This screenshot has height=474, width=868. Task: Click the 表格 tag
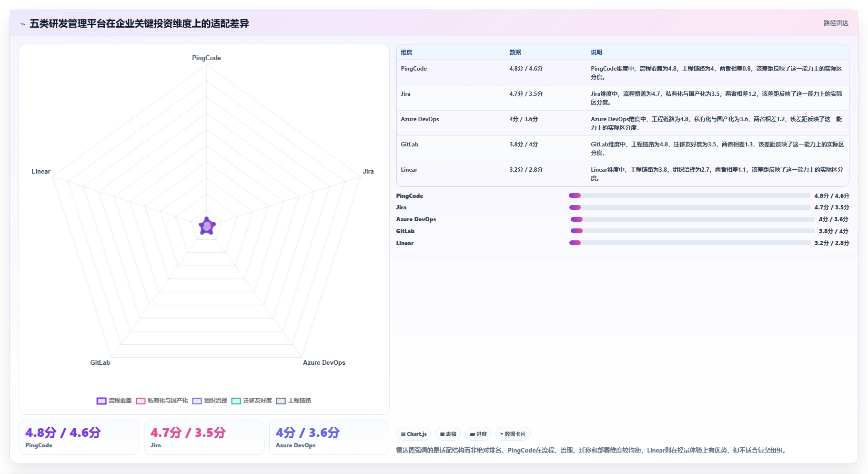[448, 434]
